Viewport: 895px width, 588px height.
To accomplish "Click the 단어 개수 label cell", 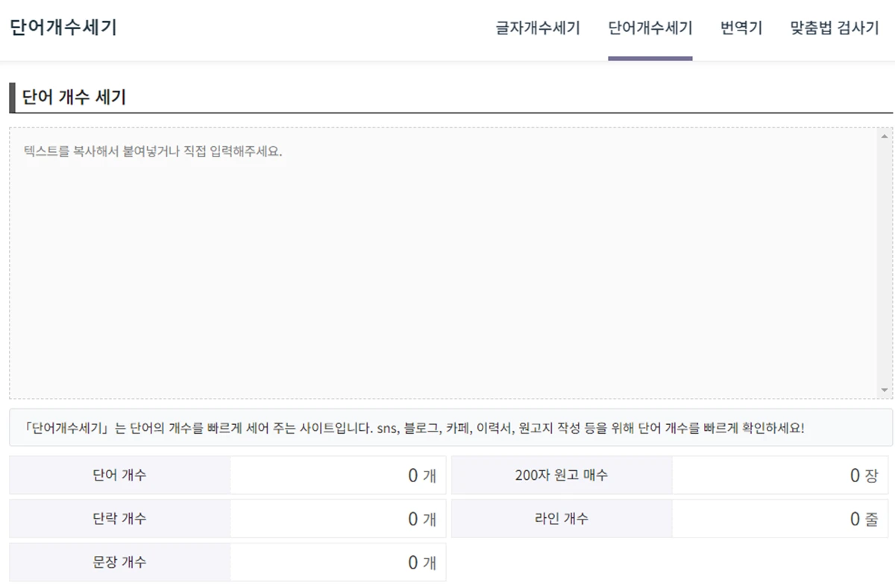I will point(119,475).
